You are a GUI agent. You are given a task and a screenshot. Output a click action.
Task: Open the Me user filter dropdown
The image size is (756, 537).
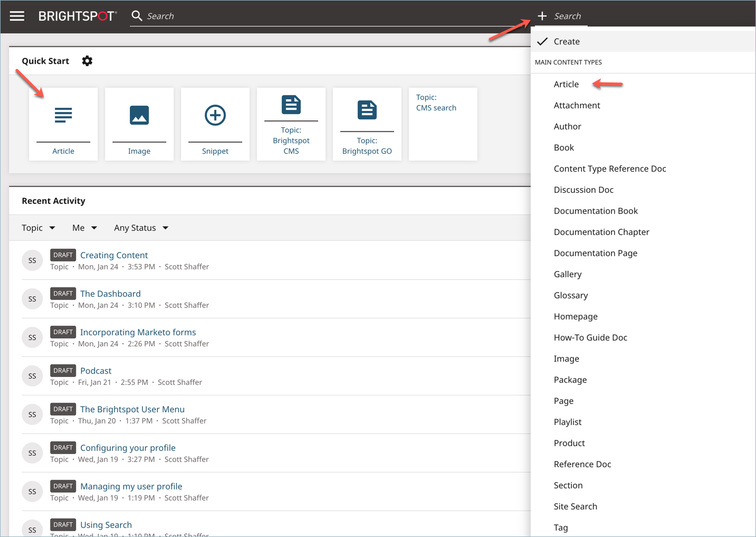pos(84,228)
